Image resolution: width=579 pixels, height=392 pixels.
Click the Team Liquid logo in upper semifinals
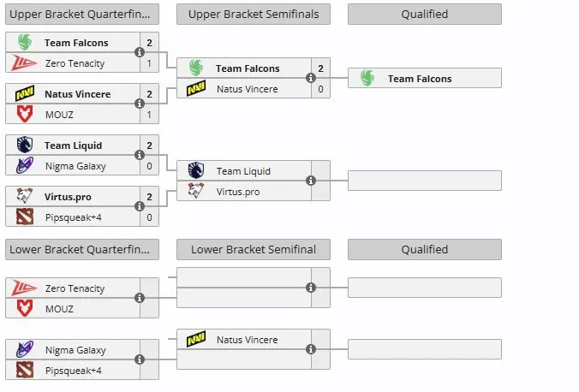tap(195, 170)
